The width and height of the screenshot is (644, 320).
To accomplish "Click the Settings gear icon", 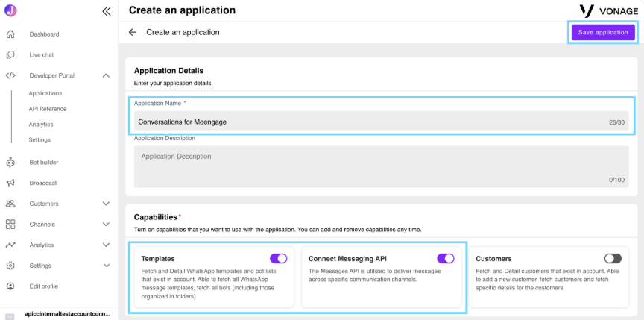I will point(10,266).
